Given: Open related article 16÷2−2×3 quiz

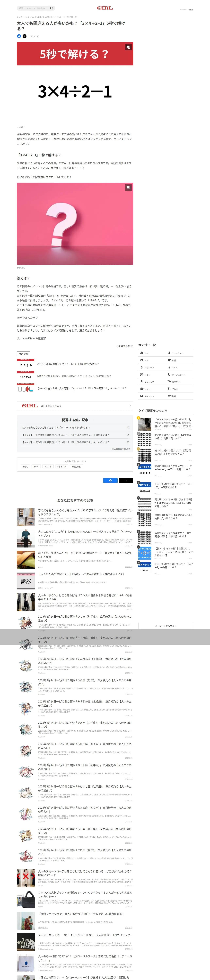Looking at the screenshot, I should (75, 428).
